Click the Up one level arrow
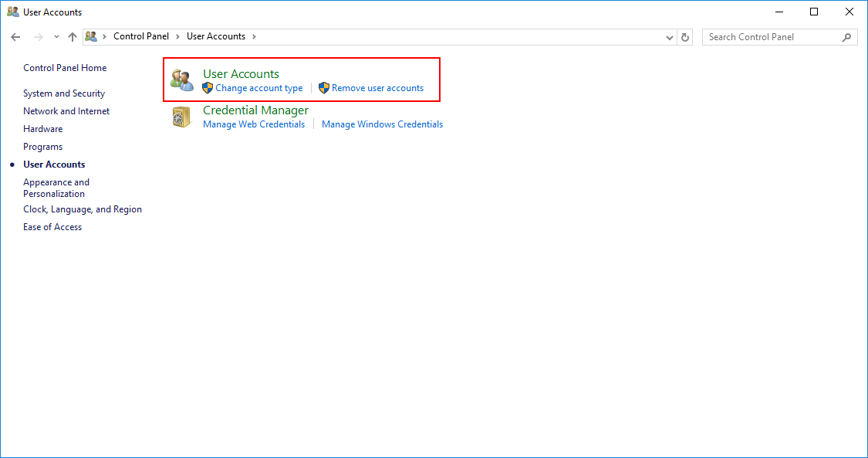This screenshot has height=458, width=868. [x=72, y=36]
